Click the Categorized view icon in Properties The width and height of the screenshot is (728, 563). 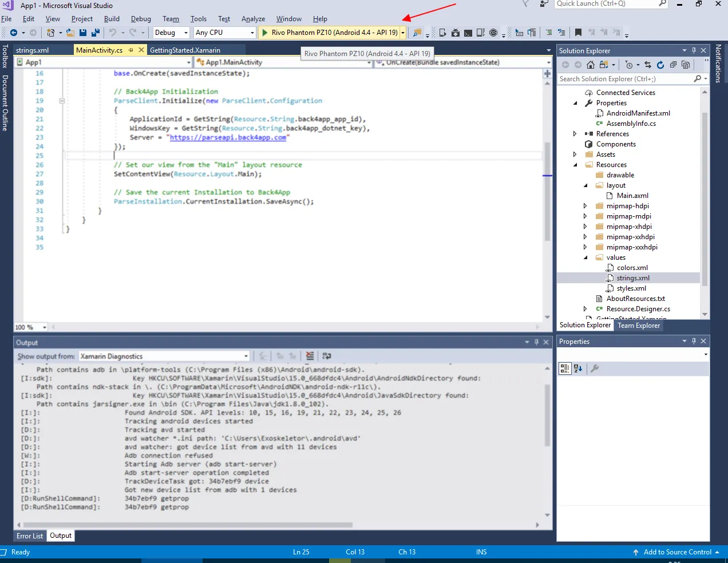(x=565, y=368)
